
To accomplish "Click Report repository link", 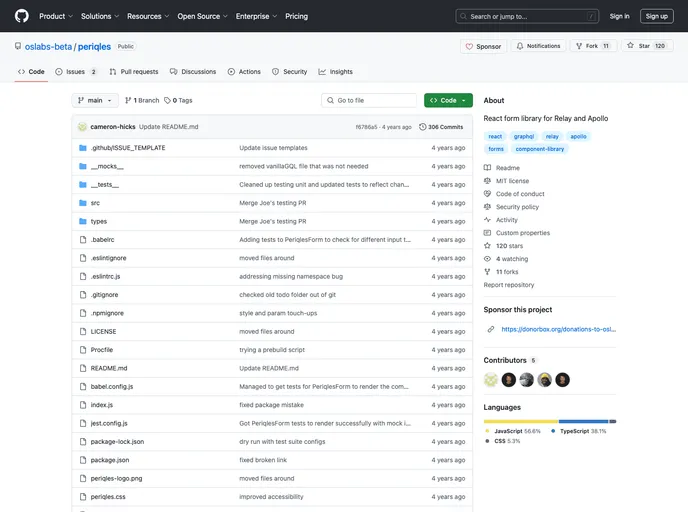I will coord(509,285).
